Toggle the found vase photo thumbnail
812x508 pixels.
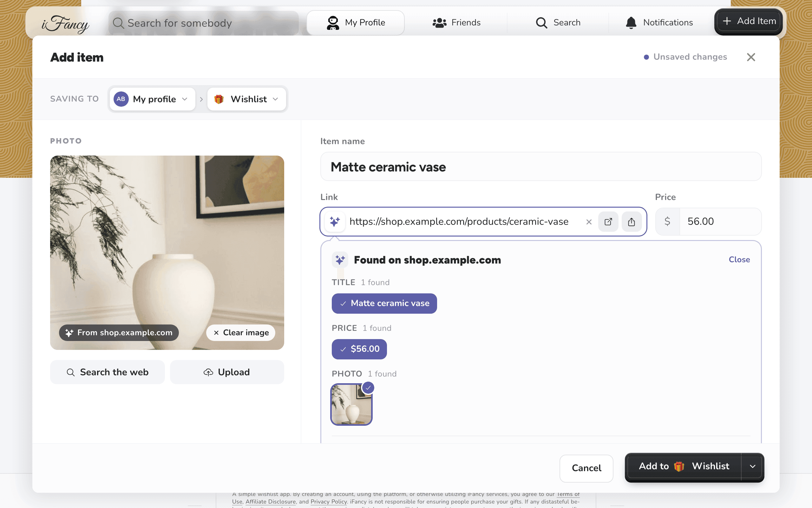click(x=351, y=404)
